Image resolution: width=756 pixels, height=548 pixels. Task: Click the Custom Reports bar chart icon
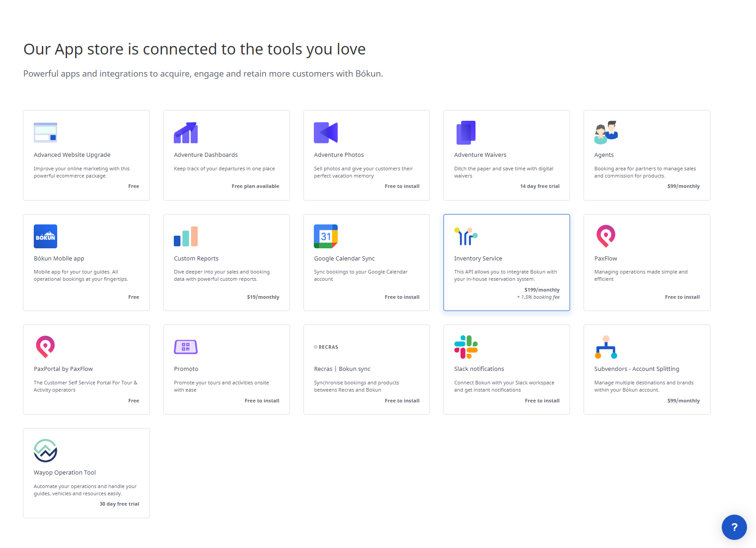pos(186,236)
